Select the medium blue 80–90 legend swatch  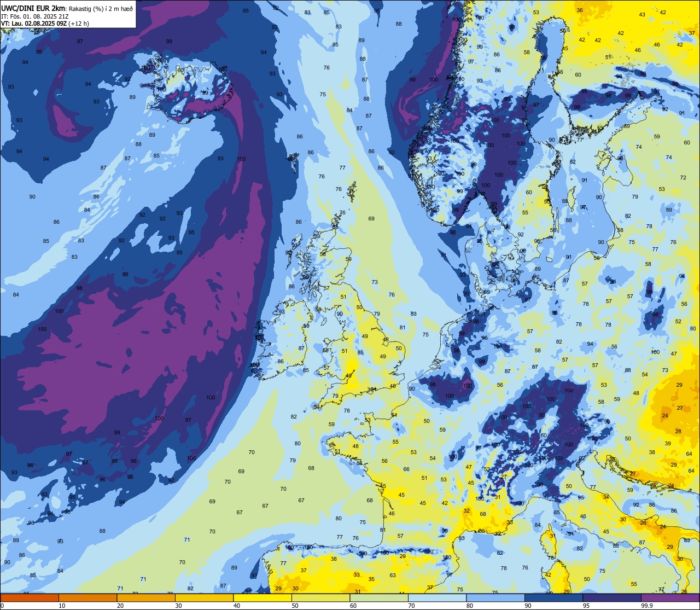coord(495,597)
